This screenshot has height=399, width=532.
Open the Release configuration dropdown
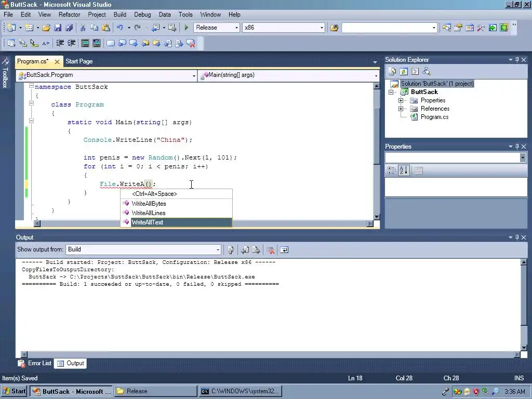[x=237, y=28]
